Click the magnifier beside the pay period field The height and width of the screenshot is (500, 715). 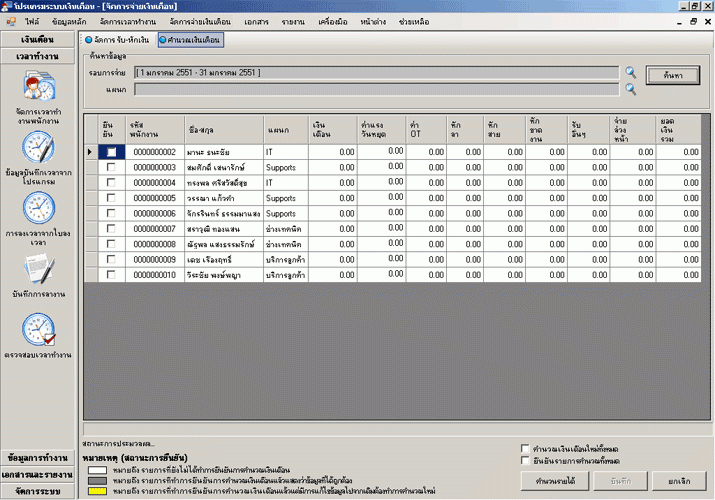coord(631,72)
